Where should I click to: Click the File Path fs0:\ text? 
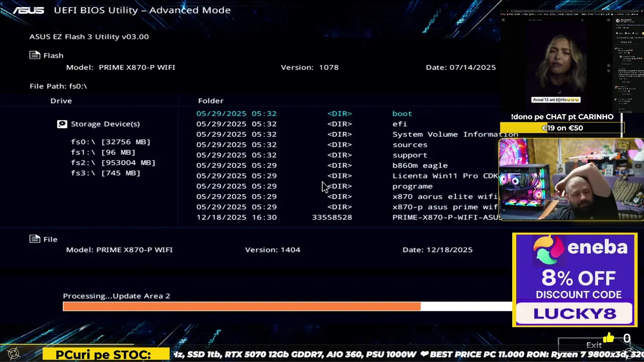[58, 86]
